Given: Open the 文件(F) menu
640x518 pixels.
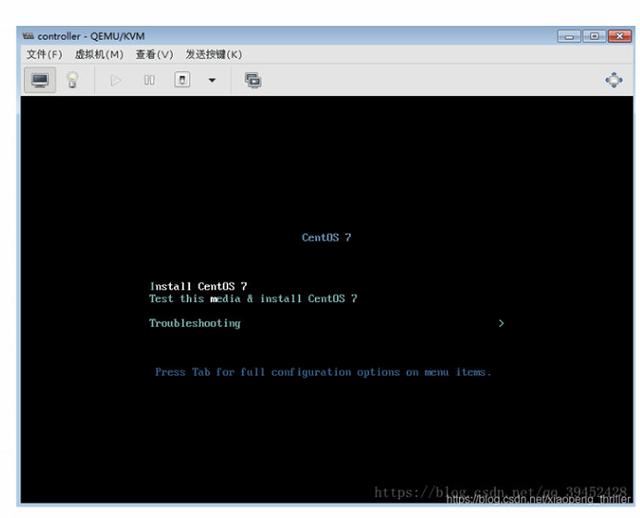Looking at the screenshot, I should (44, 54).
